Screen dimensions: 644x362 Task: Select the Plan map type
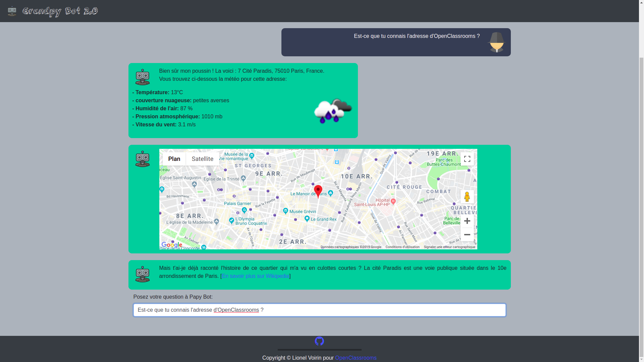pyautogui.click(x=174, y=159)
